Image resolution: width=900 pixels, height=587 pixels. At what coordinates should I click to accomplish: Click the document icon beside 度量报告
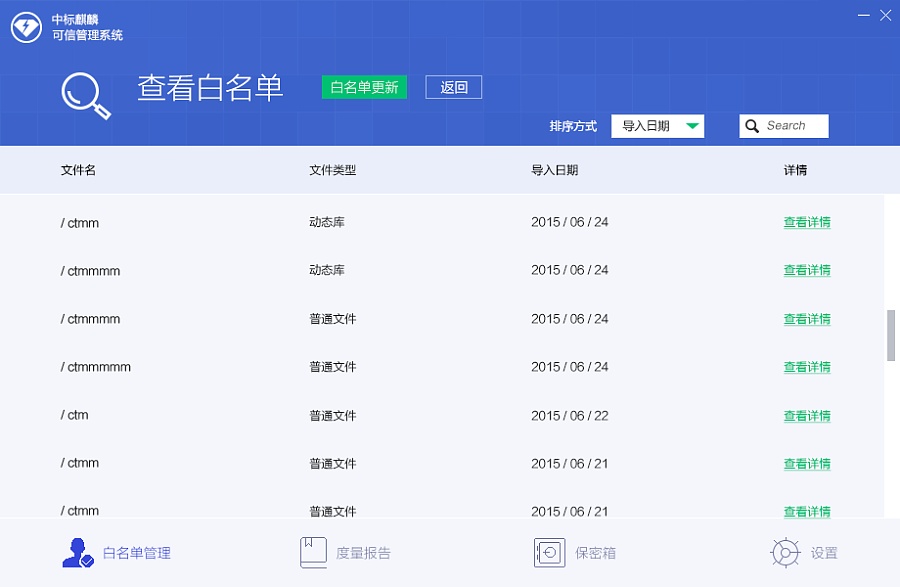point(312,551)
